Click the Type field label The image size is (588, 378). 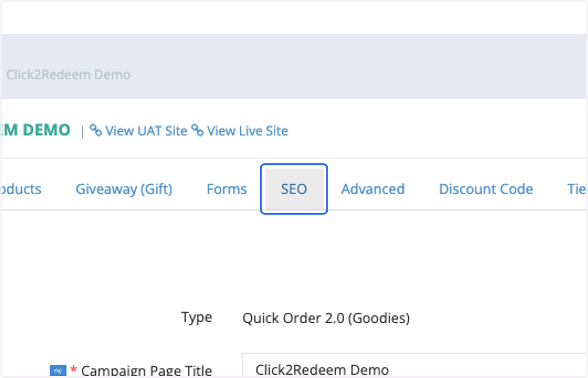196,317
